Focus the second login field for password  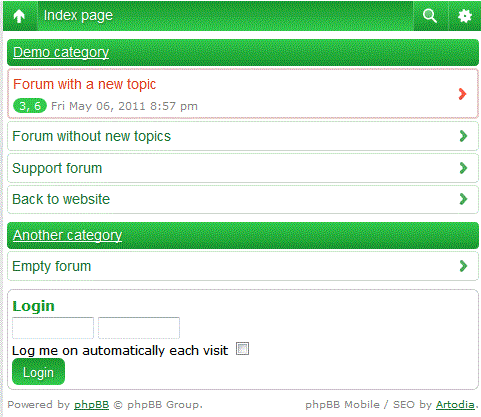139,328
